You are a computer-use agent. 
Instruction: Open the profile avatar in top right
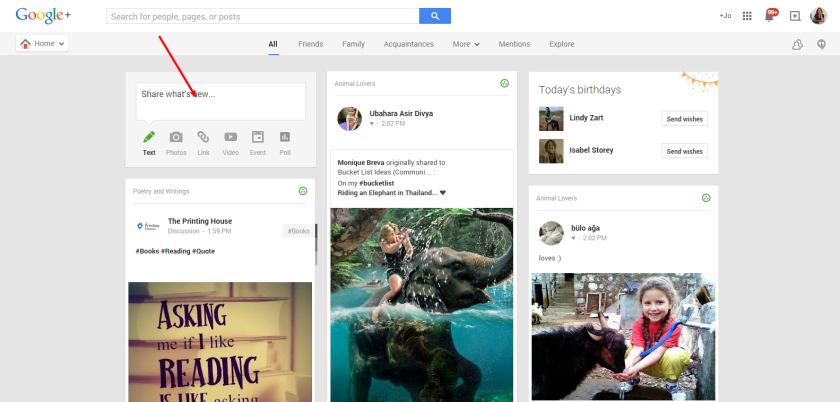819,16
